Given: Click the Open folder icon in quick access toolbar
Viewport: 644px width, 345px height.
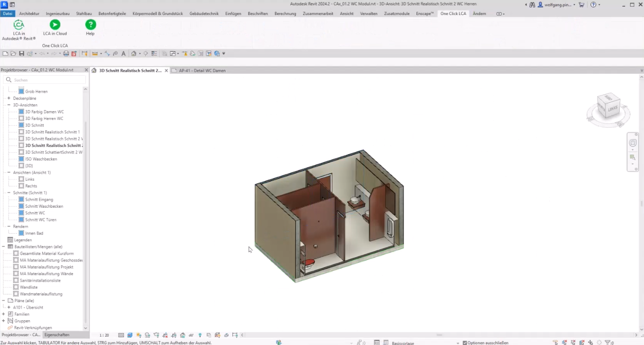Looking at the screenshot, I should point(13,53).
